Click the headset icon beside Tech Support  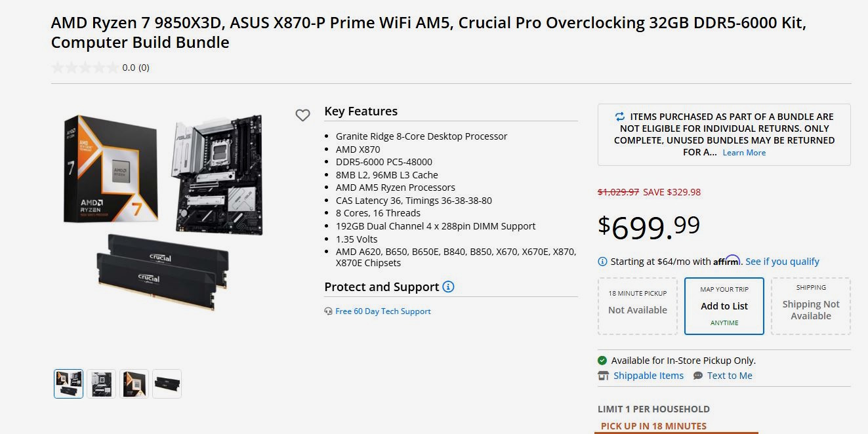328,311
